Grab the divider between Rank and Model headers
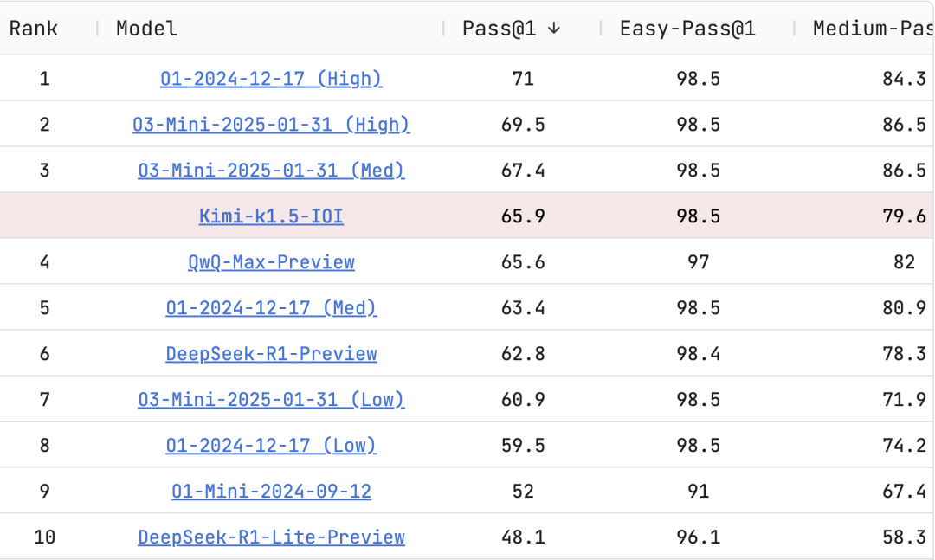Screen dimensions: 935x560 point(98,29)
